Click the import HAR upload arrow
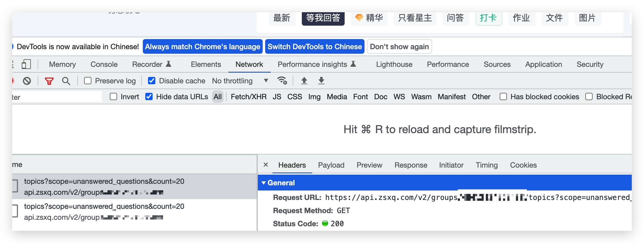 (304, 81)
